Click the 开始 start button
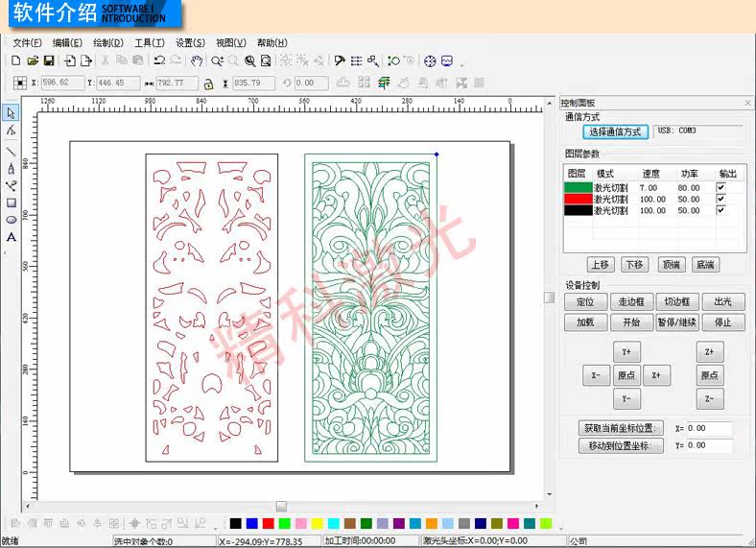The image size is (756, 548). pyautogui.click(x=631, y=322)
